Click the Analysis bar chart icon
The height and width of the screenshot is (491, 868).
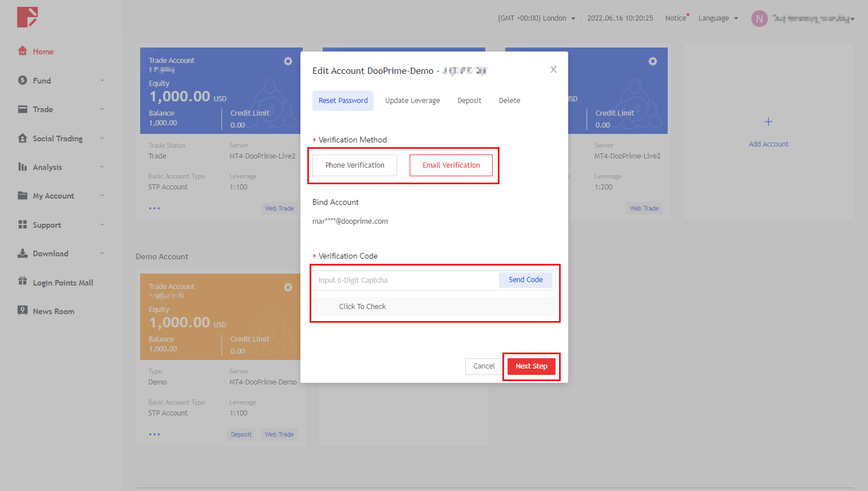[x=22, y=167]
